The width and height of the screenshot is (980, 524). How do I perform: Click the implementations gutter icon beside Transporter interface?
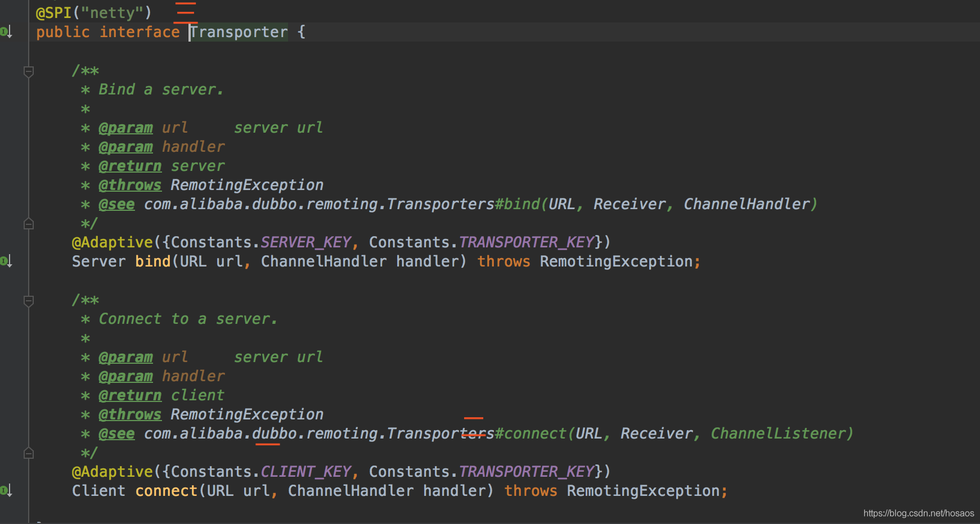(x=6, y=32)
